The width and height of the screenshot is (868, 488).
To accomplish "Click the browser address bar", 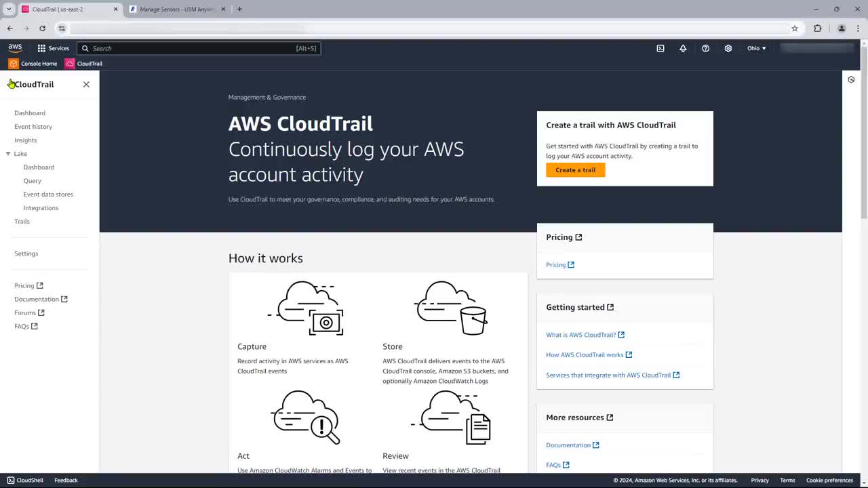I will point(427,28).
